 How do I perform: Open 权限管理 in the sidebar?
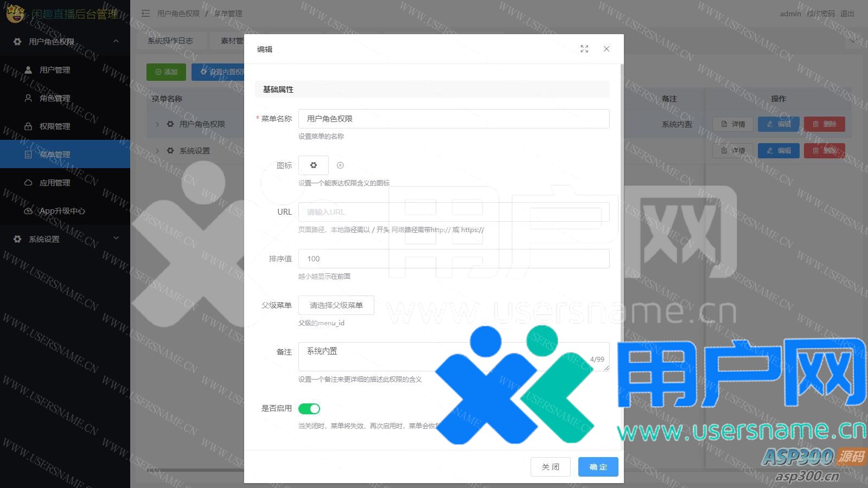(x=65, y=126)
